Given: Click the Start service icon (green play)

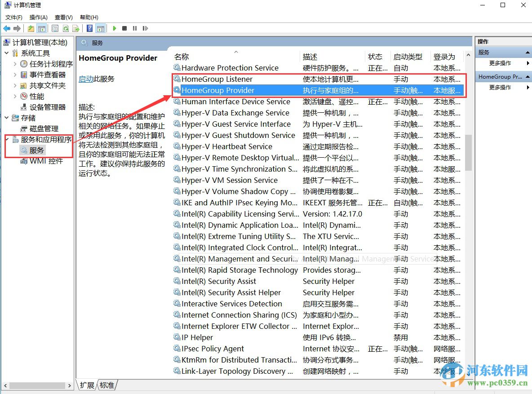Looking at the screenshot, I should click(x=115, y=28).
